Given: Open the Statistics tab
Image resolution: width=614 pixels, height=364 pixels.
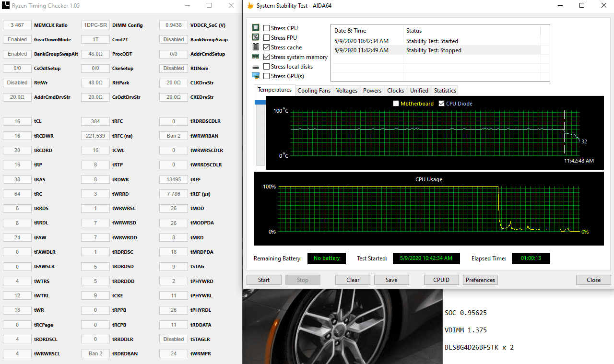Looking at the screenshot, I should pos(445,90).
